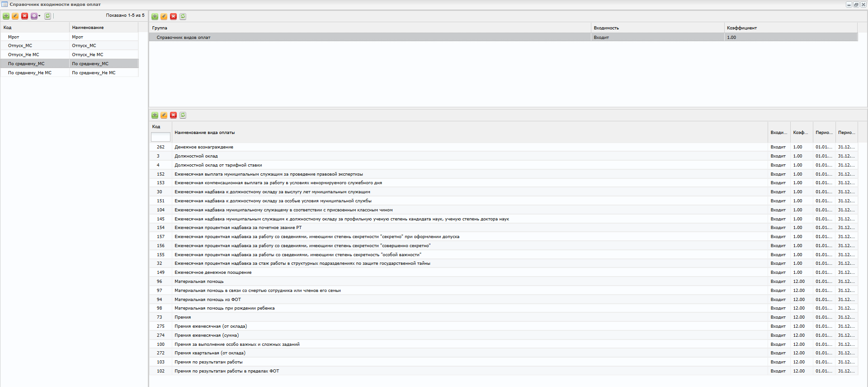Edit the selected group in the Группа panel

[164, 16]
